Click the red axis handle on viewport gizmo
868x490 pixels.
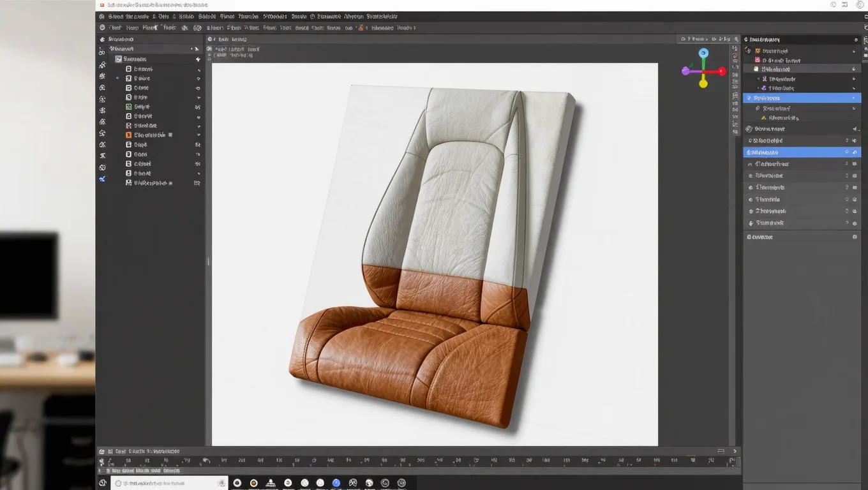click(x=722, y=71)
